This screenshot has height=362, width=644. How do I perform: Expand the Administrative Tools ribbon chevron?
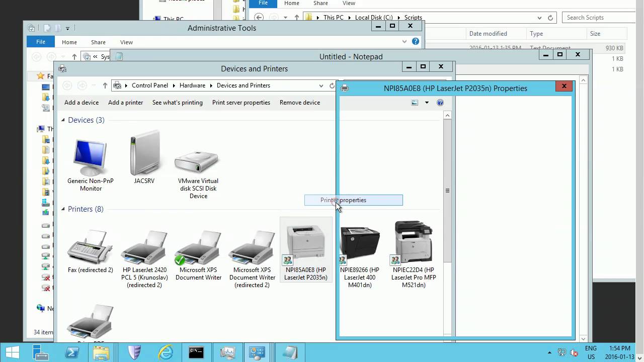(x=404, y=42)
